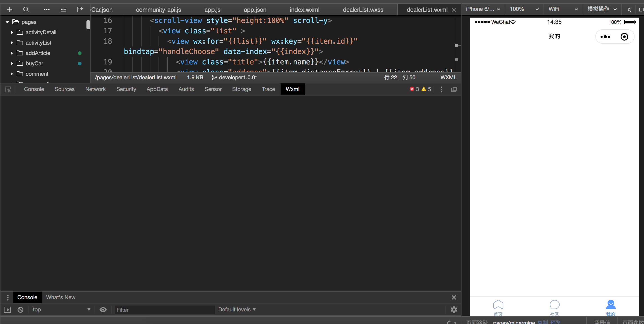
Task: Hide the file explorer panel icon
Action: 80,9
